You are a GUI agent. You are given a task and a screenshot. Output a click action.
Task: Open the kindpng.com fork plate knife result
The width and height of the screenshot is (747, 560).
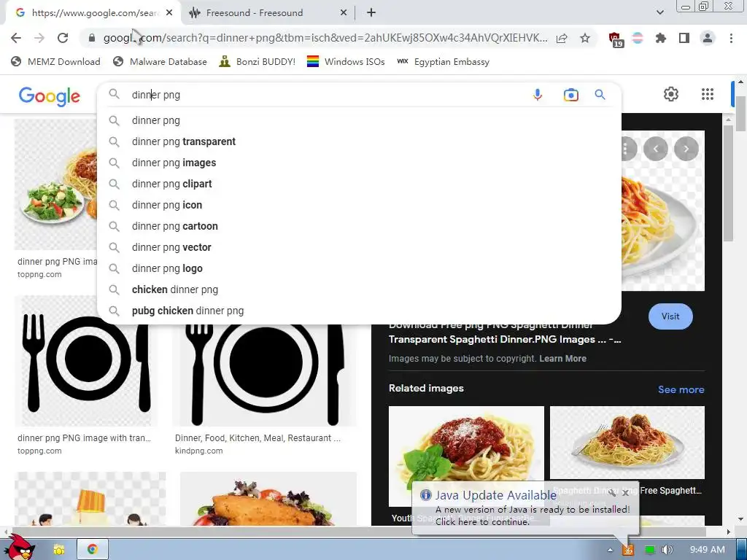pyautogui.click(x=264, y=376)
